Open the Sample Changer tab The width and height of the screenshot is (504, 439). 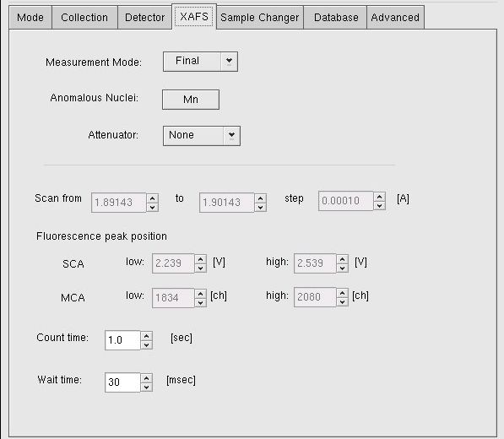[260, 18]
